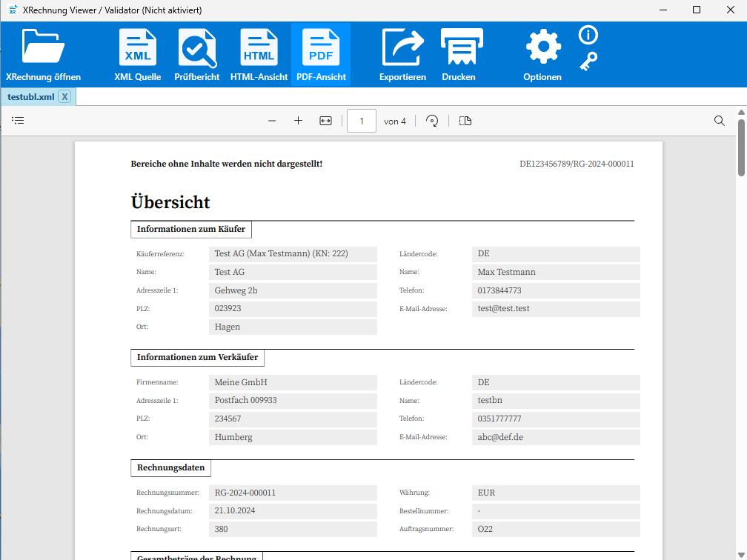
Task: Open search in the PDF viewer
Action: click(719, 121)
